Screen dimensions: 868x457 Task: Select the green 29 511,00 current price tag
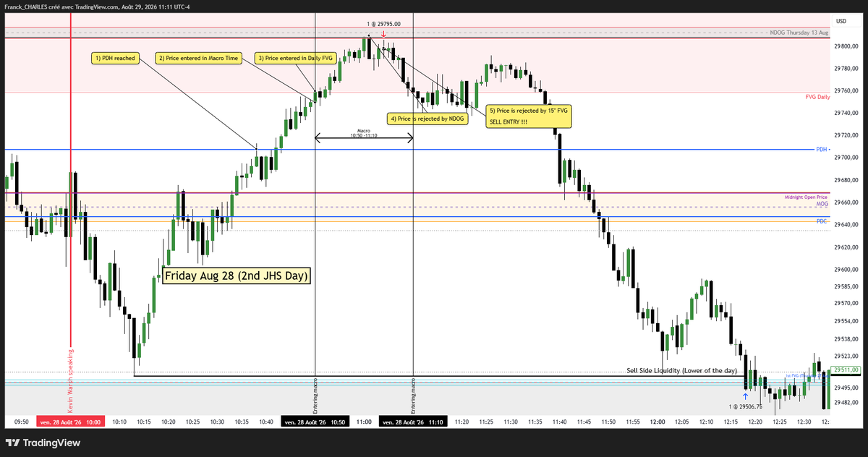pos(846,370)
